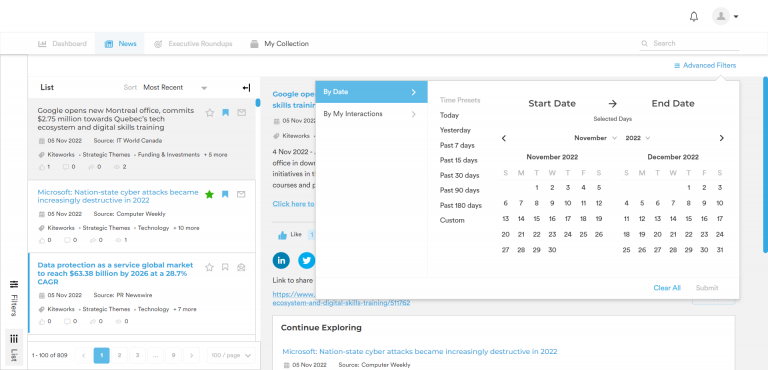Select December 31 in the calendar
Screen dimensions: 768x370
(x=720, y=250)
